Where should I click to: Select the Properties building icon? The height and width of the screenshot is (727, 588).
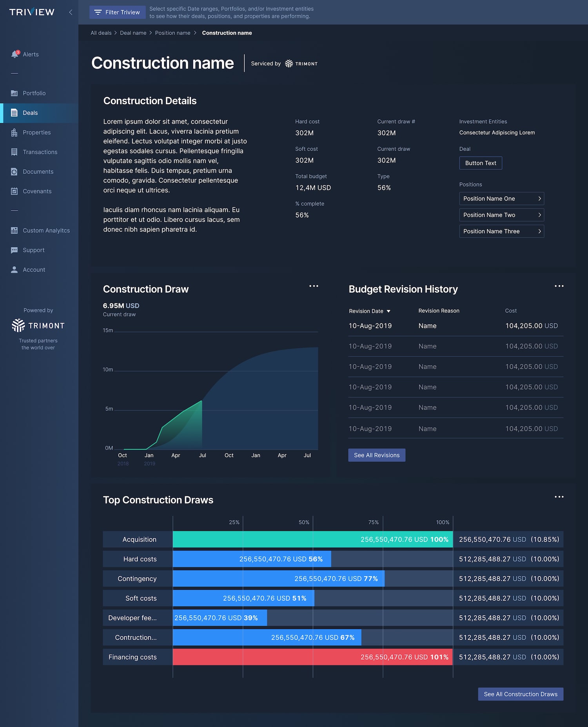tap(15, 133)
